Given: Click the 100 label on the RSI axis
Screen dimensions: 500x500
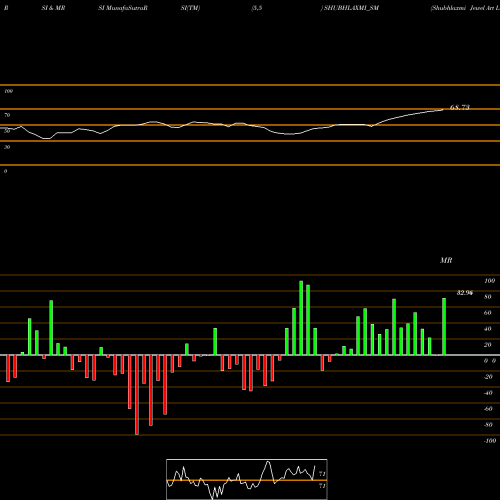Looking at the screenshot, I should click(x=8, y=91).
